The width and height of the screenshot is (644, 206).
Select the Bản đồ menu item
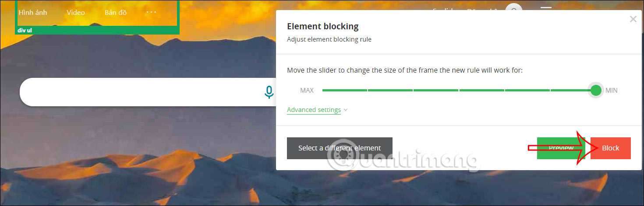116,12
